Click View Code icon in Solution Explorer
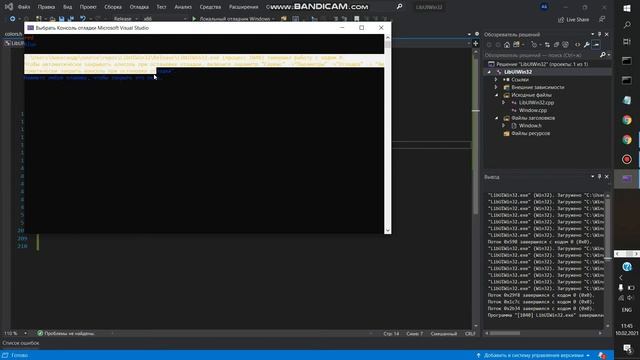640x360 pixels. point(577,44)
